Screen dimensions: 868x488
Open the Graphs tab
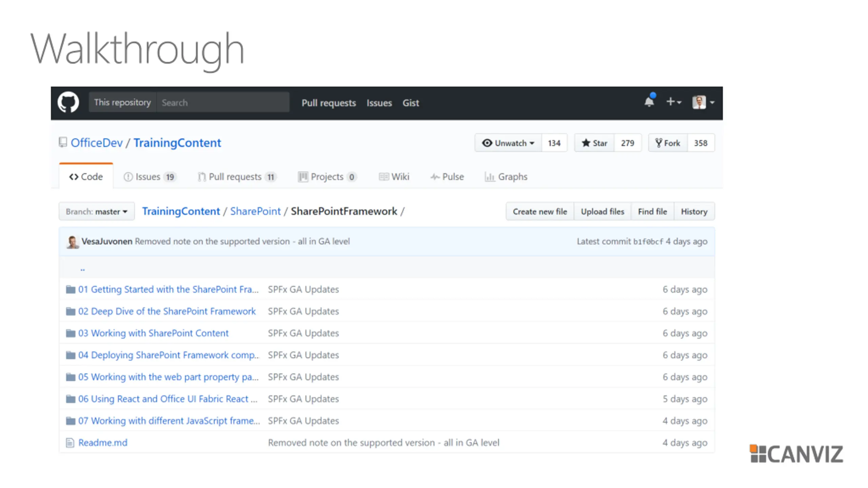(x=506, y=177)
